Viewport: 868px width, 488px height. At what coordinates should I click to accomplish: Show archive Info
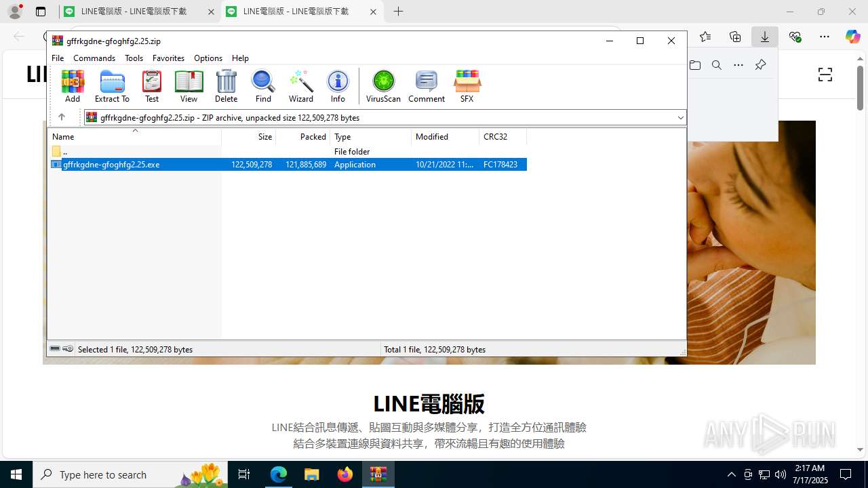tap(338, 86)
